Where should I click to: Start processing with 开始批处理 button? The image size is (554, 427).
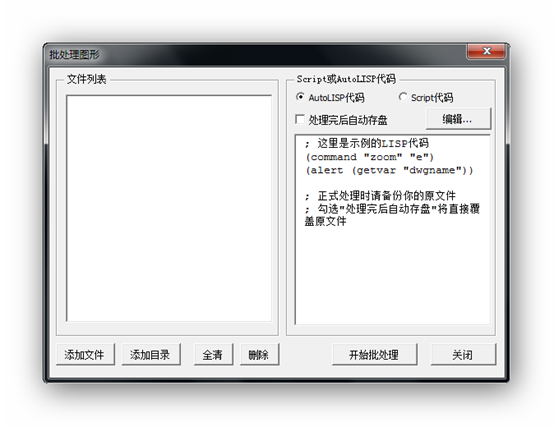coord(375,354)
